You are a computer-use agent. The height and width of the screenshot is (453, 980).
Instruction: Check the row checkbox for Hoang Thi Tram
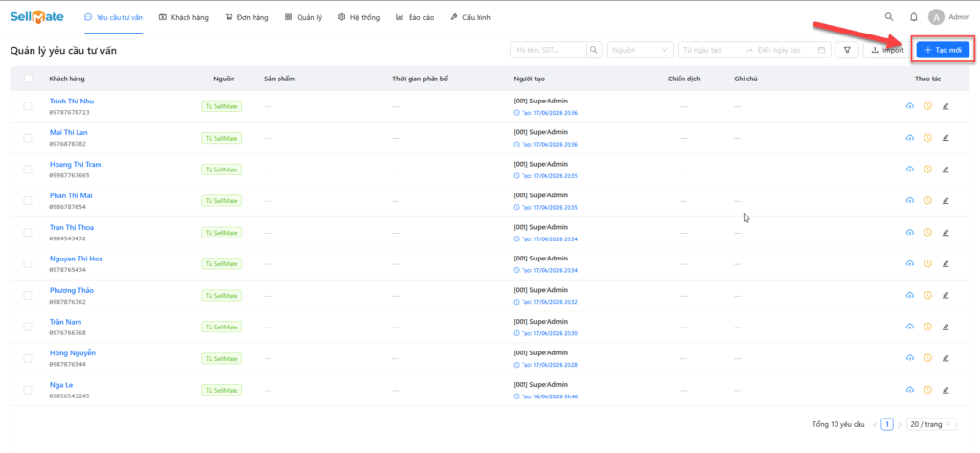point(28,169)
